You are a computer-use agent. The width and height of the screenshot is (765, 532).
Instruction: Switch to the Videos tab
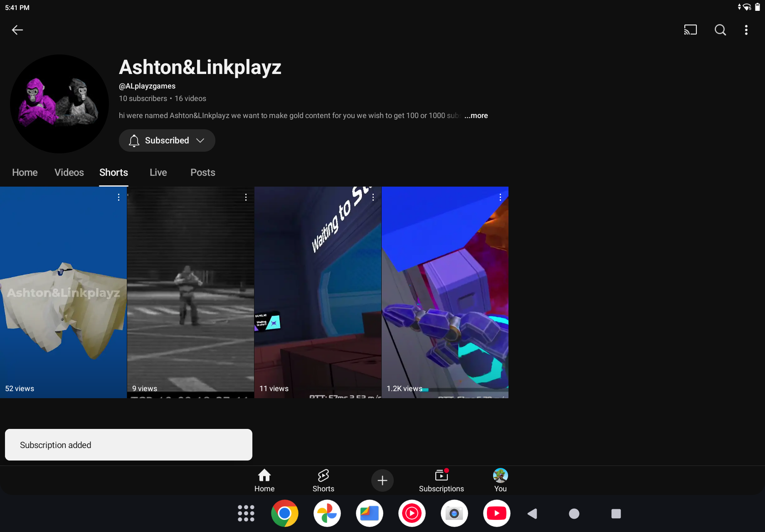click(69, 172)
